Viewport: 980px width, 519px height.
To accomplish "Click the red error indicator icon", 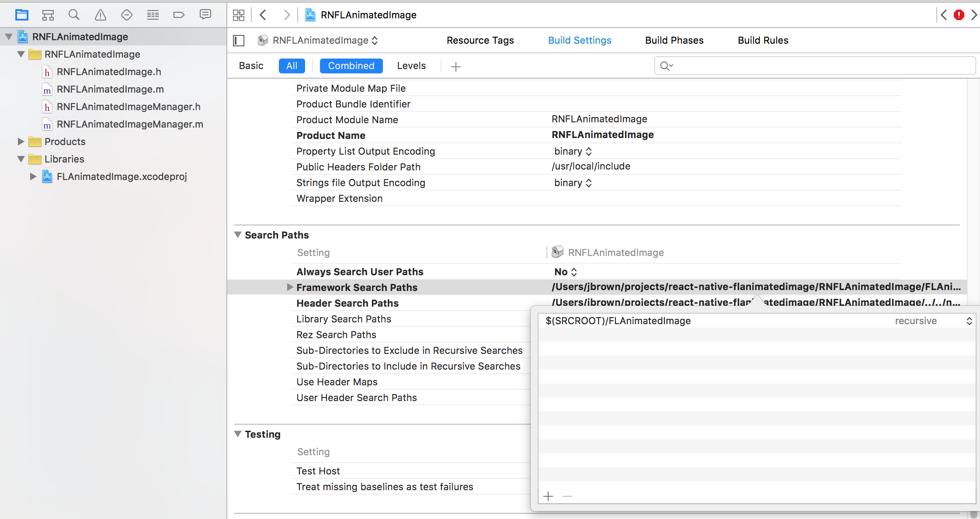I will coord(959,15).
